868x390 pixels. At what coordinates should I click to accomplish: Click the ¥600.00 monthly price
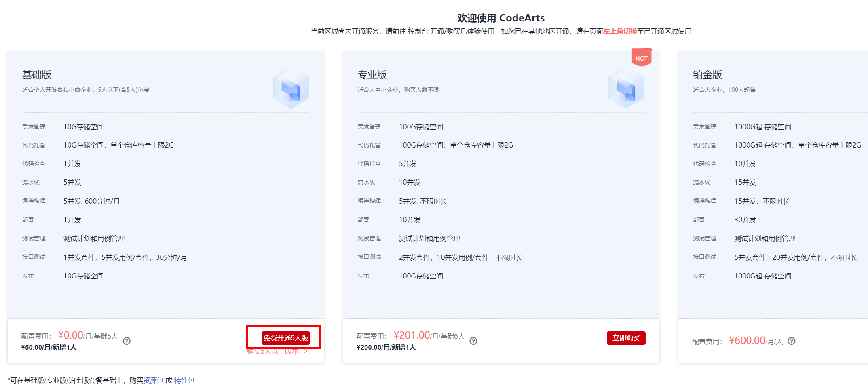(747, 341)
